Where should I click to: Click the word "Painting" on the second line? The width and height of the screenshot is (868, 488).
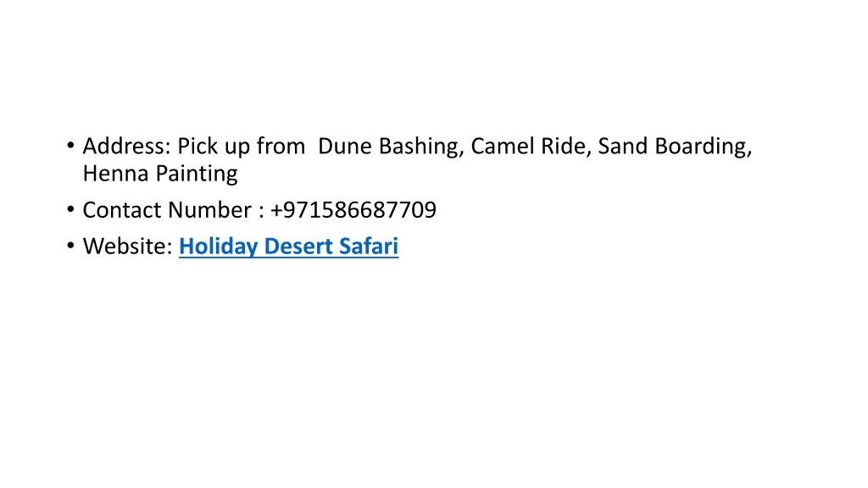click(x=197, y=175)
